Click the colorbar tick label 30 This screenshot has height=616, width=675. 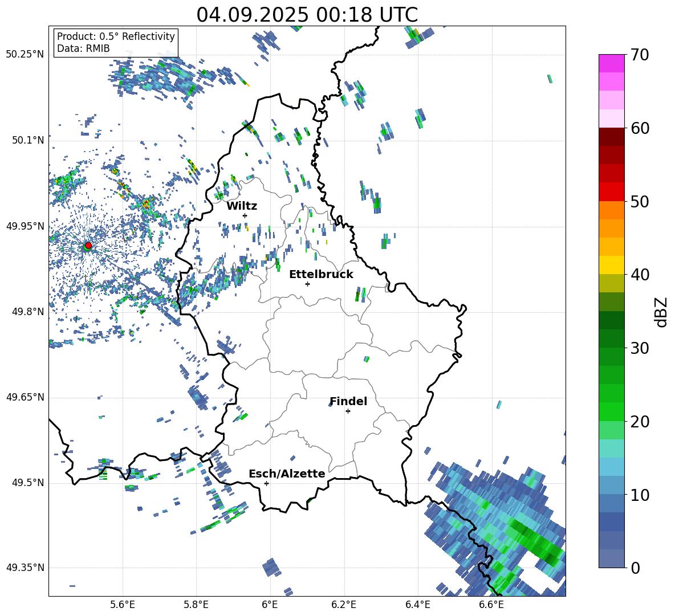640,348
